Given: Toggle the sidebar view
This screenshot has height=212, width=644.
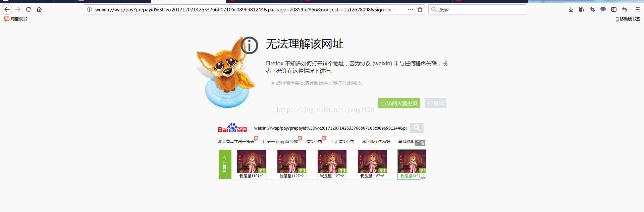Looking at the screenshot, I should [614, 9].
